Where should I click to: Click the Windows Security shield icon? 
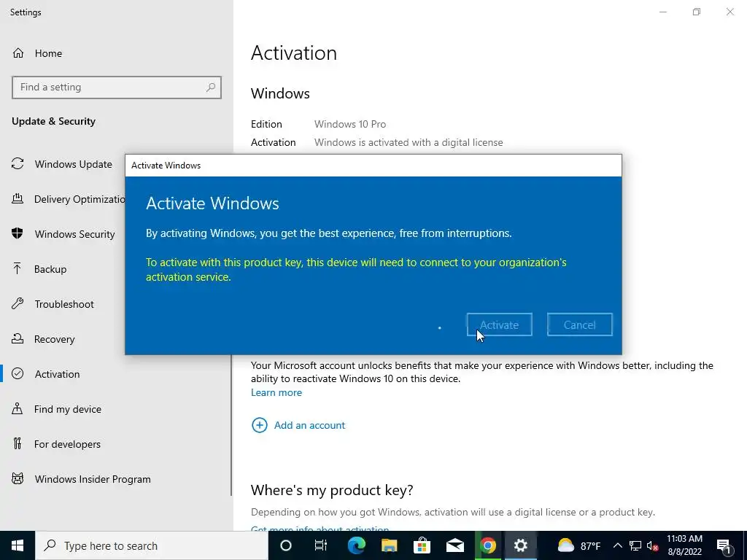coord(18,233)
